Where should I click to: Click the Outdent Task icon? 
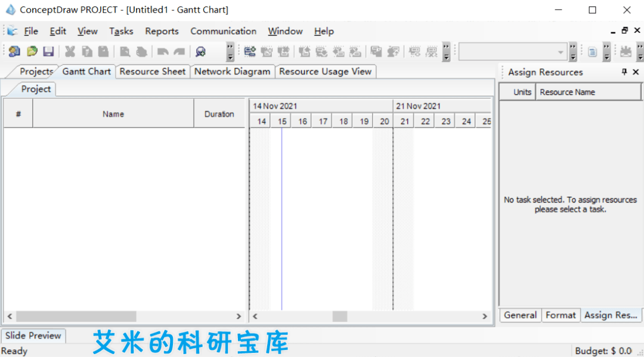338,51
